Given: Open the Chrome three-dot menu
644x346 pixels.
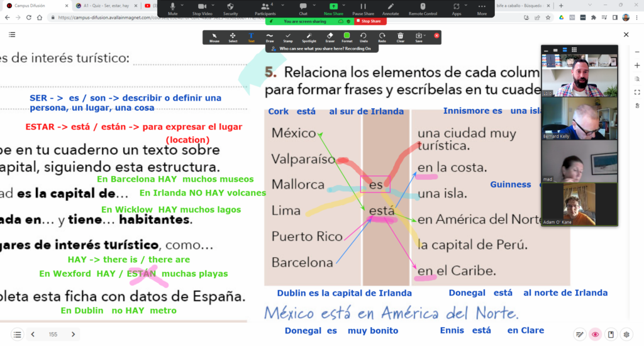Looking at the screenshot, I should pos(637,18).
